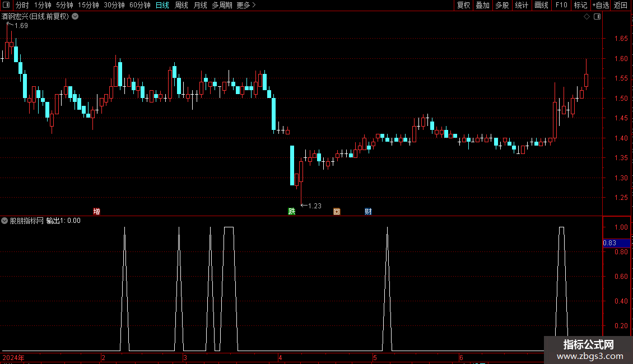Activate the 画线 drawing tool
This screenshot has height=364, width=633.
coord(541,5)
